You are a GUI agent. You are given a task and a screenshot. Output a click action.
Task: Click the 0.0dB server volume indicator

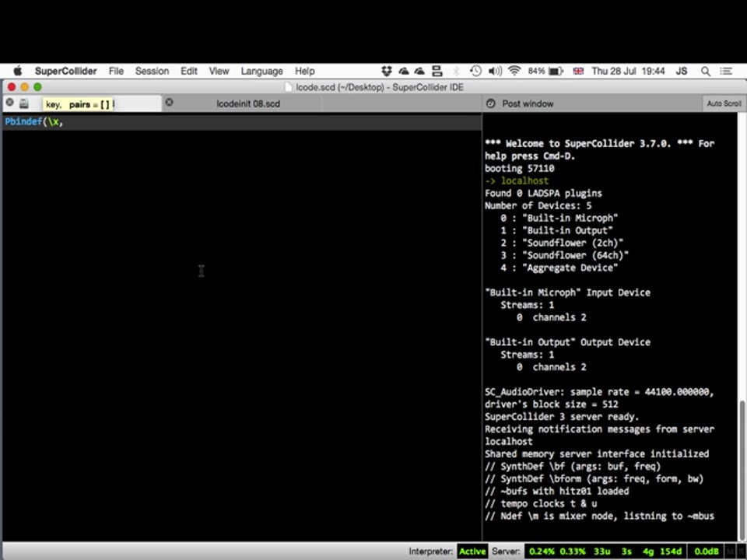click(706, 551)
